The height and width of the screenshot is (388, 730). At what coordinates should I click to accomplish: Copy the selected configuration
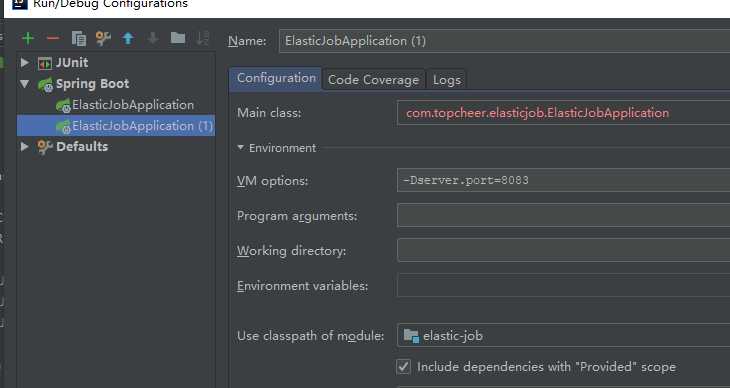click(x=79, y=39)
